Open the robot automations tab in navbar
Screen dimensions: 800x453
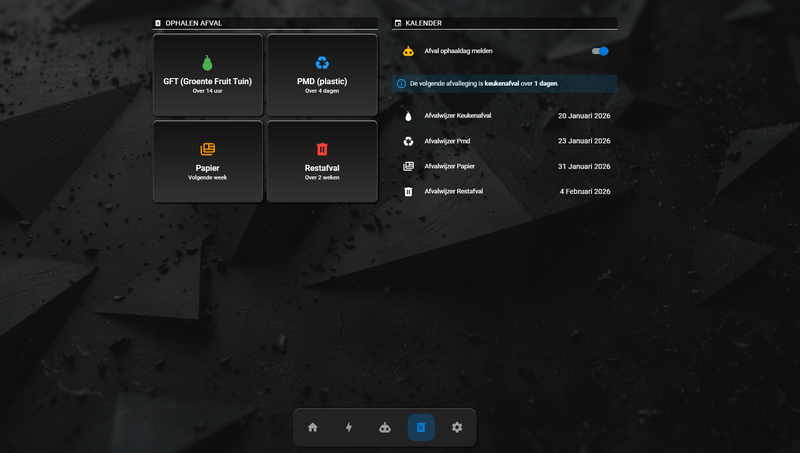(385, 427)
